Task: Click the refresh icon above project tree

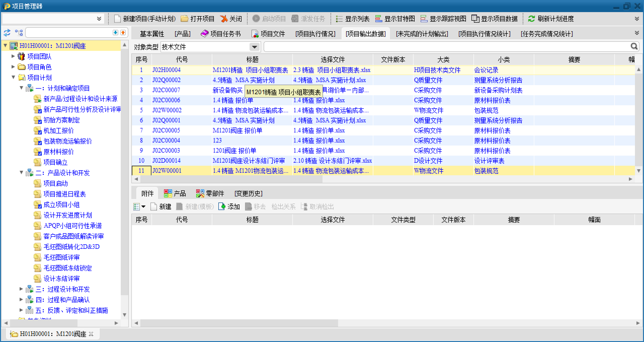Action: click(x=7, y=33)
